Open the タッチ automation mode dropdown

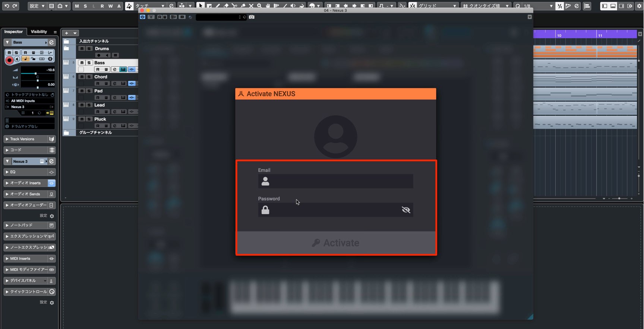[150, 6]
